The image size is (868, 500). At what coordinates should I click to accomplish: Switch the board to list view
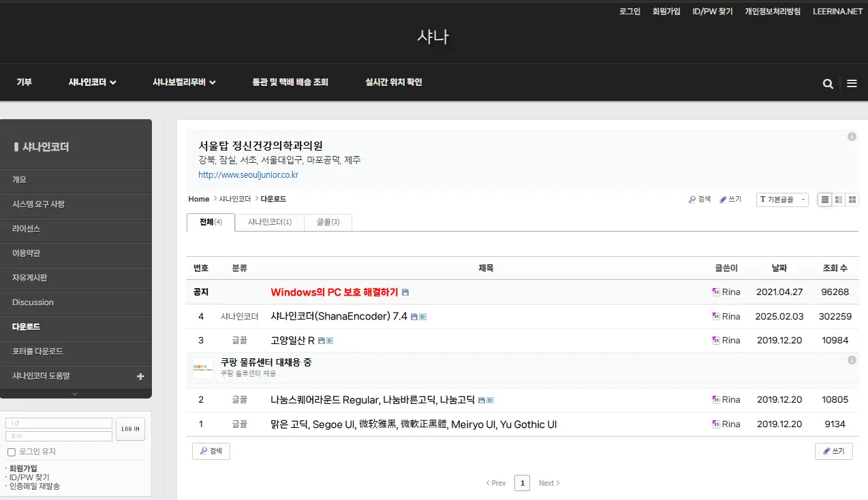825,200
